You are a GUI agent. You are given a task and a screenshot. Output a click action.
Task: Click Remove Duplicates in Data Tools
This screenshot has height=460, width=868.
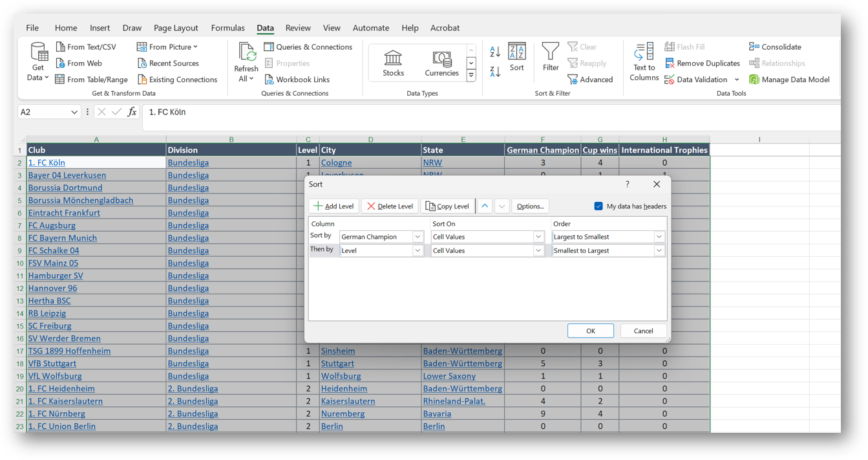coord(702,63)
